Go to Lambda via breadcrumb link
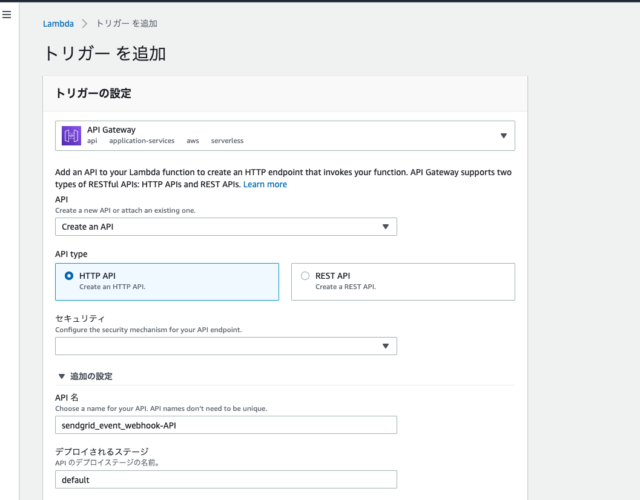The width and height of the screenshot is (640, 500). pyautogui.click(x=58, y=24)
